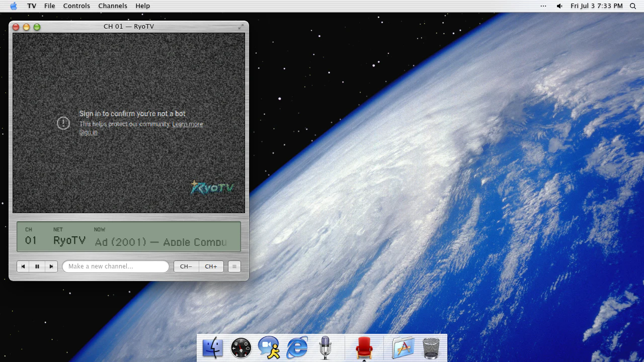Open the iChat camera bubble dock icon
Viewport: 644px width, 362px height.
269,347
